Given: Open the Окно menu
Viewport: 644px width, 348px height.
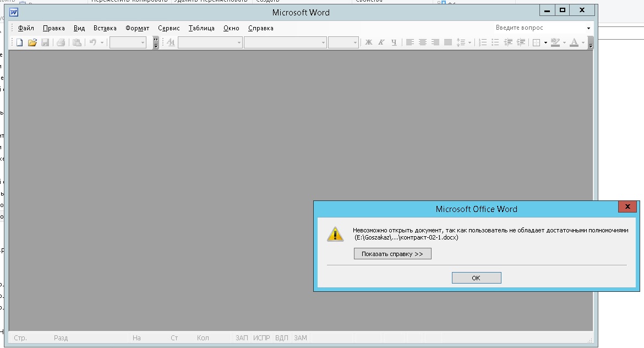Looking at the screenshot, I should coord(231,28).
